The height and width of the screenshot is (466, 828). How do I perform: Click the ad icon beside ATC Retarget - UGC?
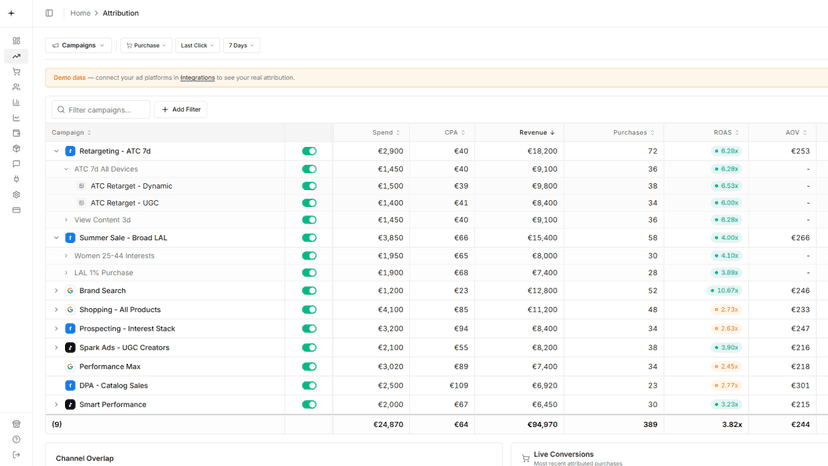coord(81,203)
